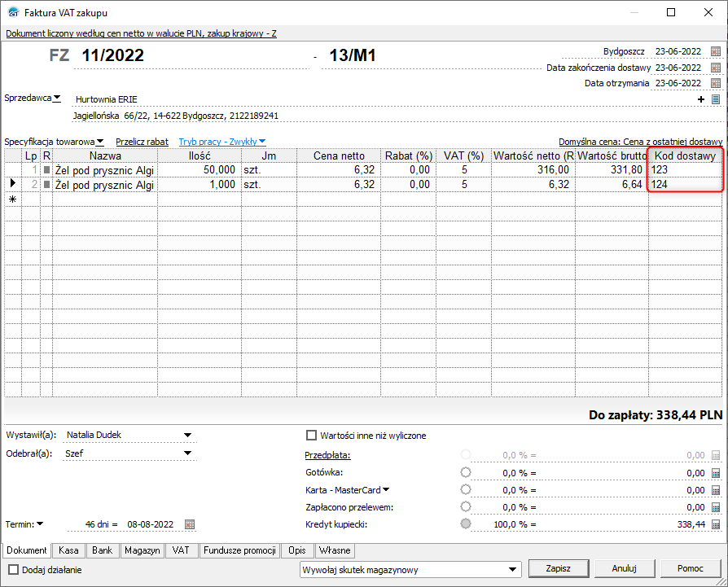Open calendar for Termin payment date

tap(190, 524)
